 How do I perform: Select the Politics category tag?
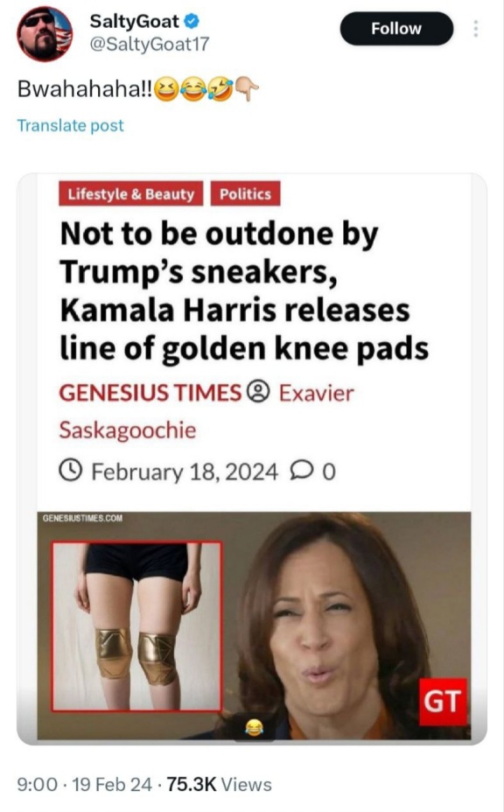tap(246, 193)
